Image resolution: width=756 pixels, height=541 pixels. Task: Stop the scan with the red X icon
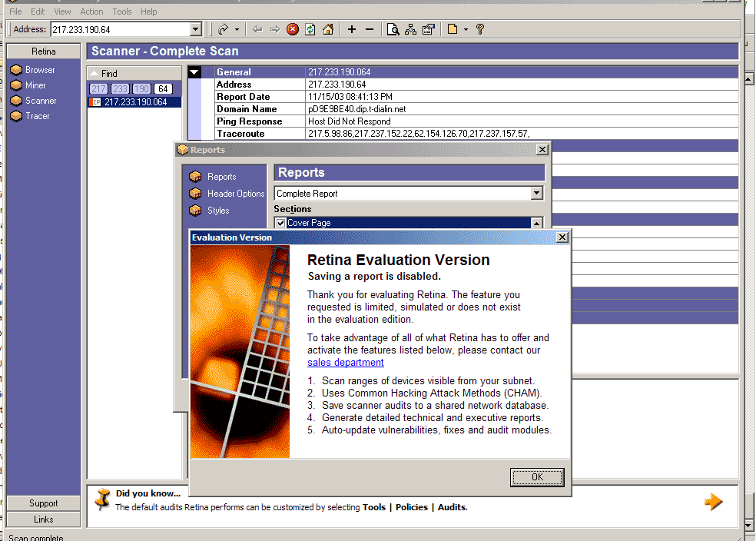pos(293,29)
